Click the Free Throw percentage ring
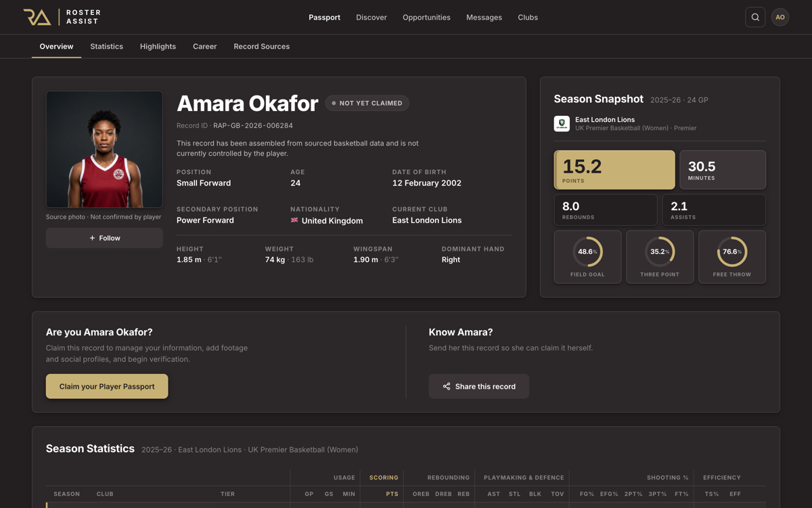 732,251
